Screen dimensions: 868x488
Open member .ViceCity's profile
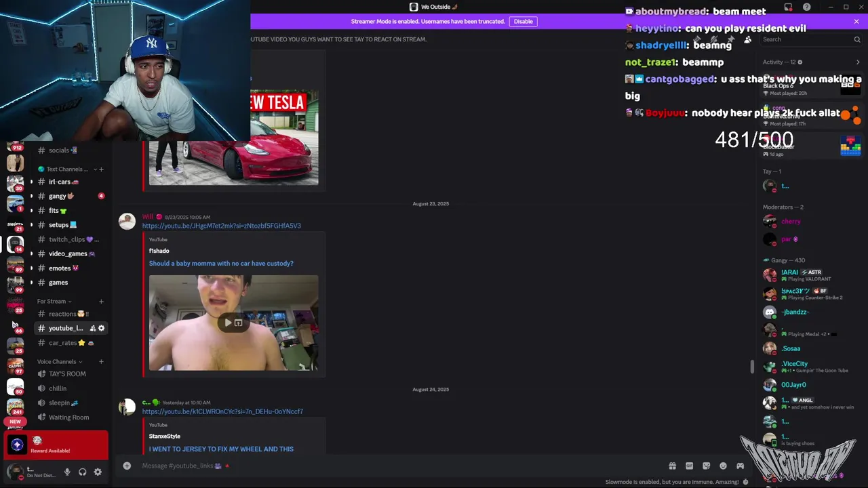[x=811, y=367]
